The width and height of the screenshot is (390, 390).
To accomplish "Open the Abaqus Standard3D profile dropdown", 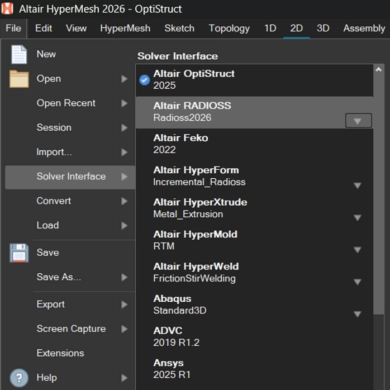I will pos(358,314).
